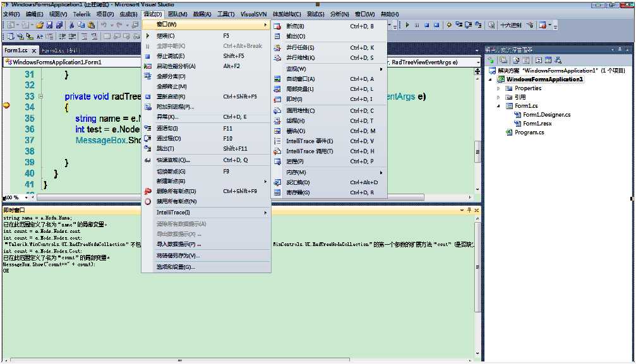Open the Telerik menu
The height and width of the screenshot is (364, 636).
[x=81, y=14]
